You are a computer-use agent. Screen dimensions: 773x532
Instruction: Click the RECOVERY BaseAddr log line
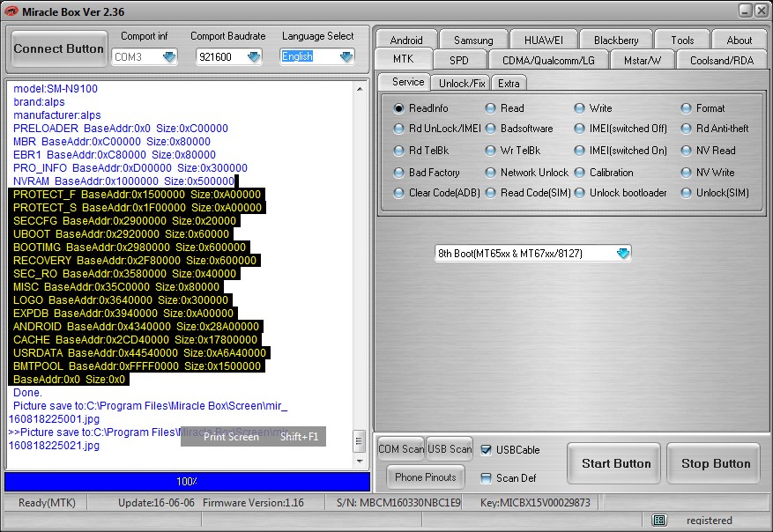(135, 260)
